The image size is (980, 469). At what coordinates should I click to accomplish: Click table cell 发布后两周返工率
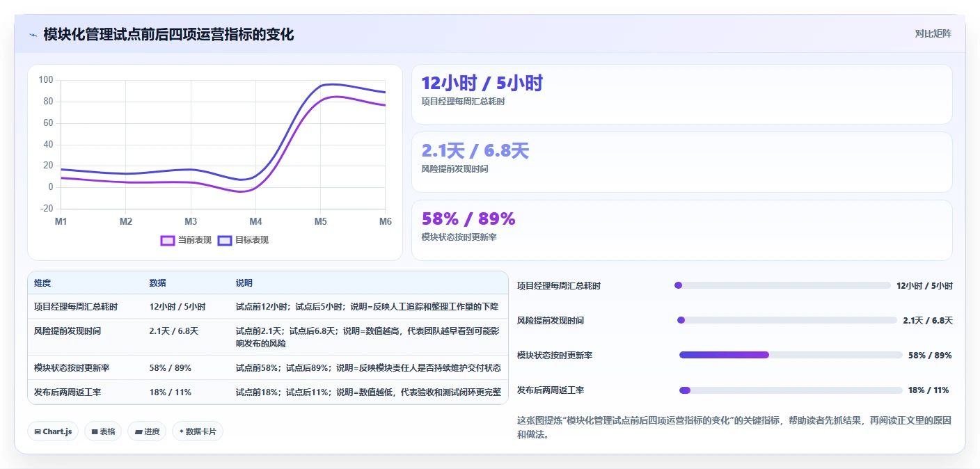click(x=68, y=392)
